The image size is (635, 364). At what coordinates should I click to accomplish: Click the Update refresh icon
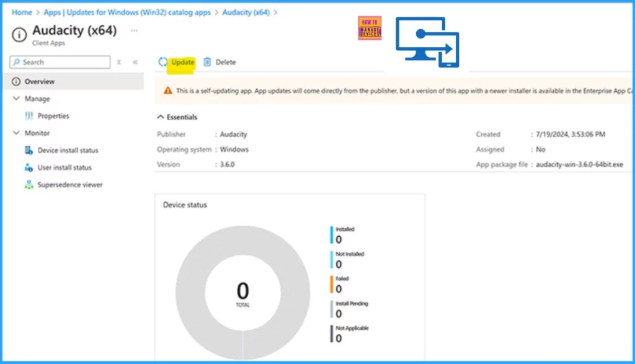tap(163, 62)
